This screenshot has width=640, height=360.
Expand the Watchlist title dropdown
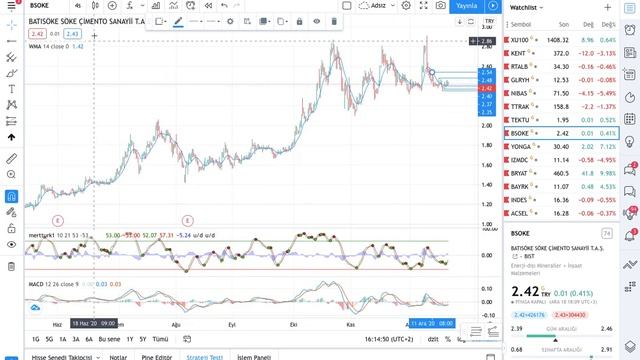pos(527,7)
